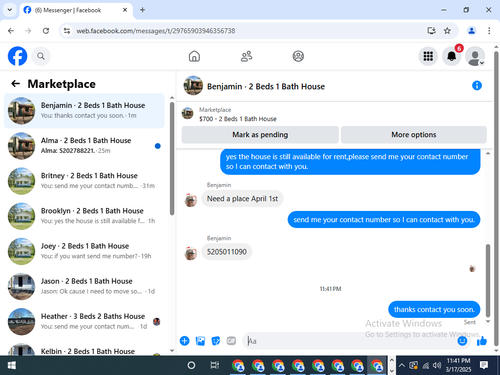Open the volume control in tray

[x=437, y=365]
